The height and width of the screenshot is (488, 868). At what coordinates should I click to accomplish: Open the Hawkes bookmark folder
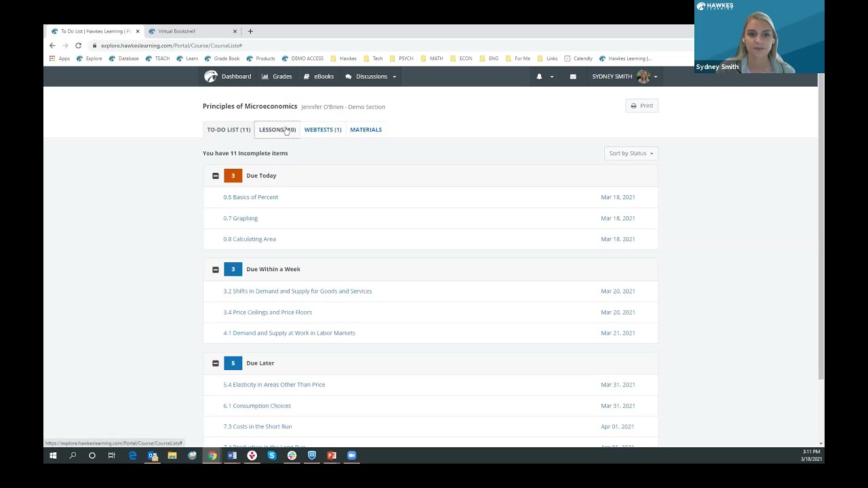tap(344, 58)
